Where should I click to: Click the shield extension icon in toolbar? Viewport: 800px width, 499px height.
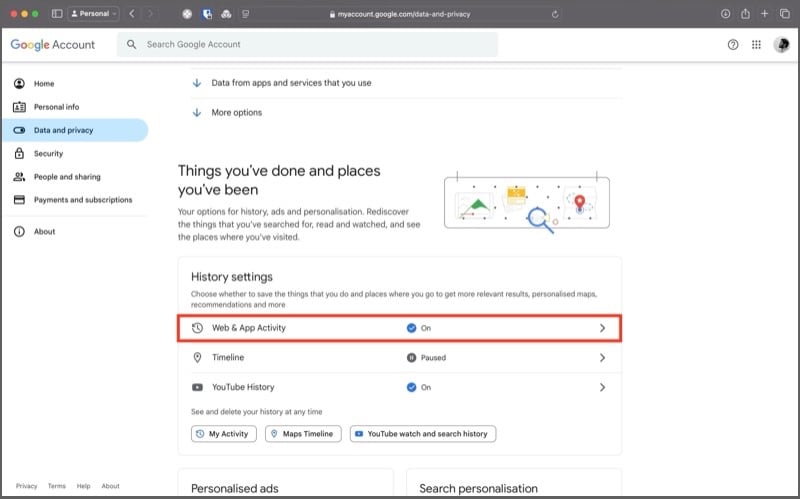pos(207,14)
